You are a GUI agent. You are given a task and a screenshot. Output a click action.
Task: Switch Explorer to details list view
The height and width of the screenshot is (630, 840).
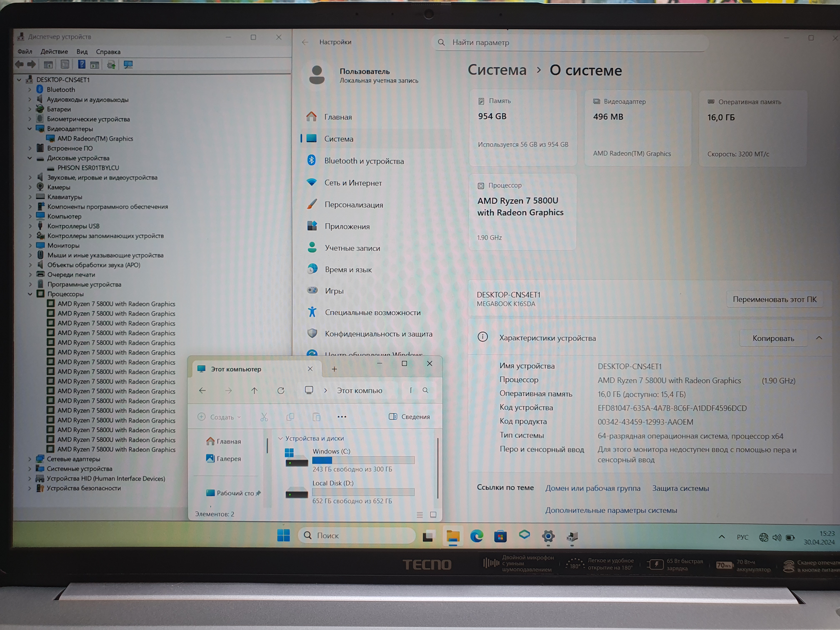pos(420,515)
